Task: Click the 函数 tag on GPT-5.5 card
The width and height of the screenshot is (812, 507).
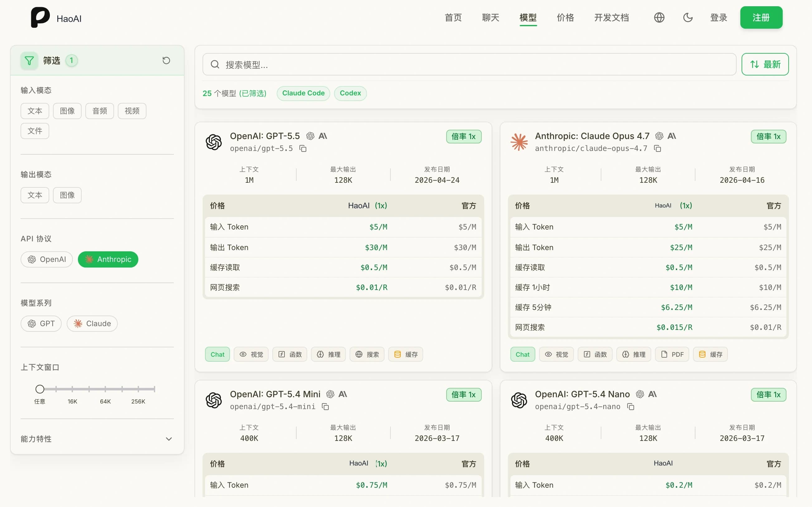Action: pos(290,355)
